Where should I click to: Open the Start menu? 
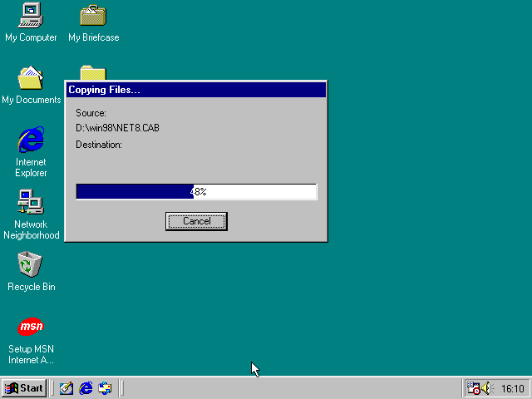(x=24, y=388)
